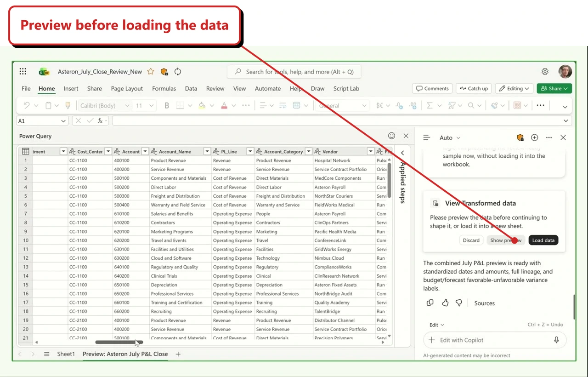
Task: Open the settings gear icon
Action: coord(545,71)
